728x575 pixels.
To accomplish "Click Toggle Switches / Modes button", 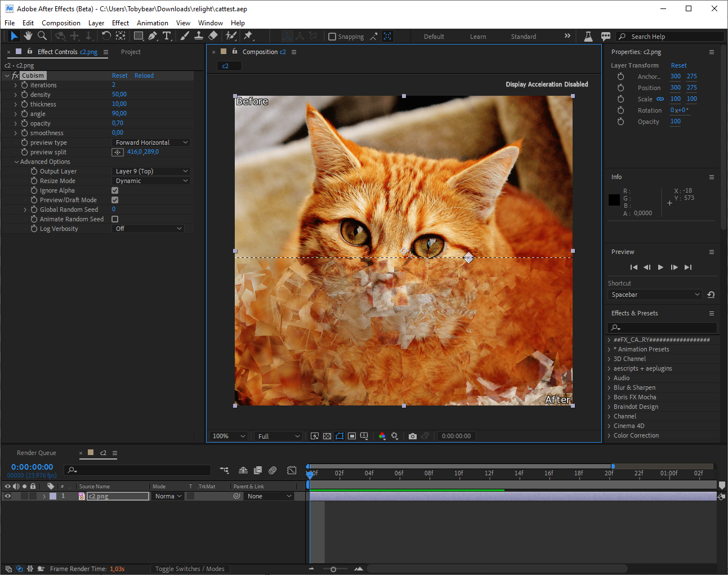I will tap(190, 569).
